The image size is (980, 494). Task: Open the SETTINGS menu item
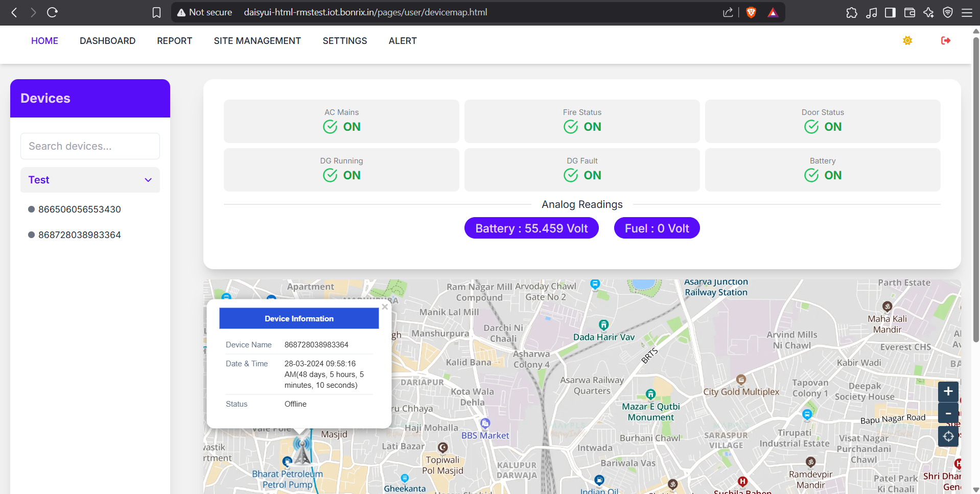pyautogui.click(x=344, y=41)
